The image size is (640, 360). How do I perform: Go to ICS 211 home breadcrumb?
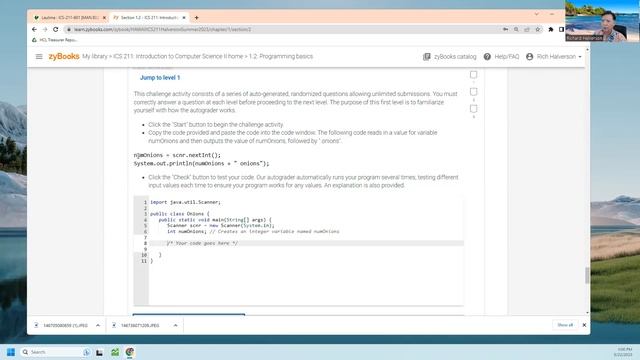click(178, 56)
